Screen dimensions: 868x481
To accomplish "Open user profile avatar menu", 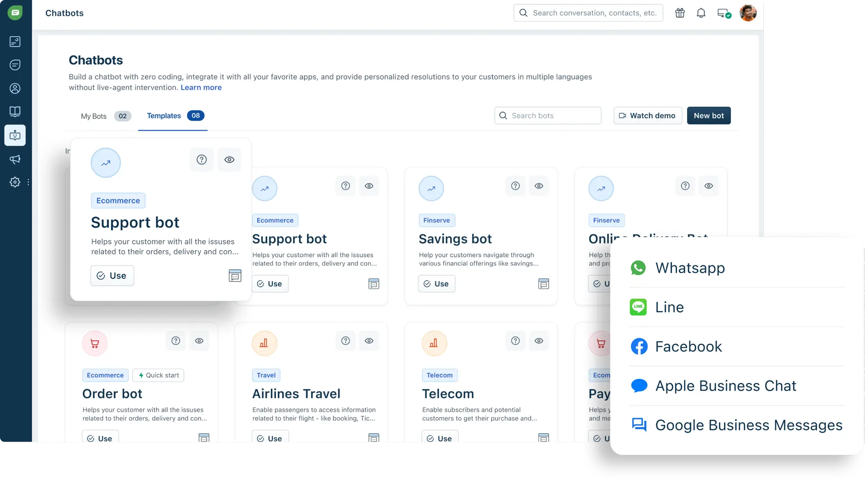I will coord(748,13).
